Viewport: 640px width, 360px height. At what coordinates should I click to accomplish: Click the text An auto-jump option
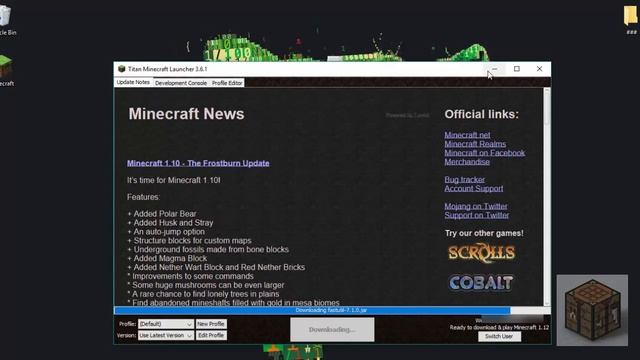pyautogui.click(x=169, y=232)
